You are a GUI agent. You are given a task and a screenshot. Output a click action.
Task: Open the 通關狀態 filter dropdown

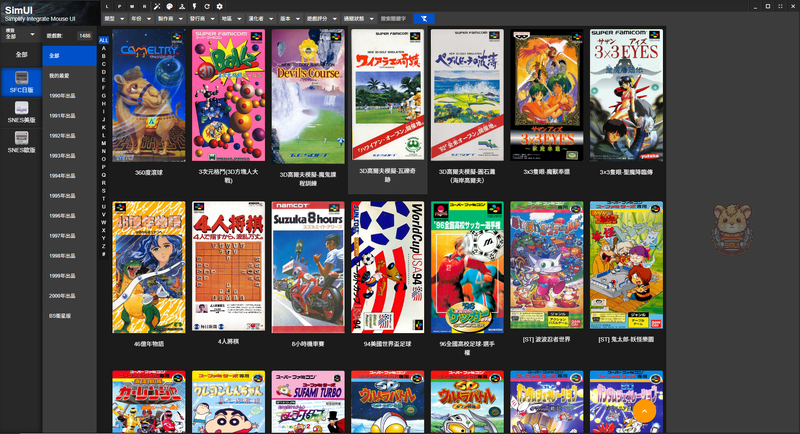point(358,18)
